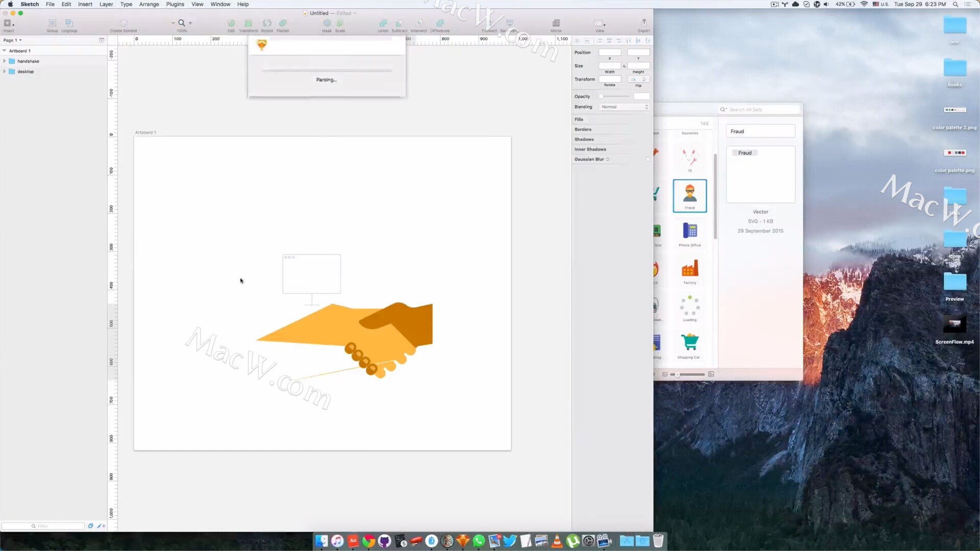Click the Size Width input field
Image resolution: width=980 pixels, height=551 pixels.
click(610, 66)
